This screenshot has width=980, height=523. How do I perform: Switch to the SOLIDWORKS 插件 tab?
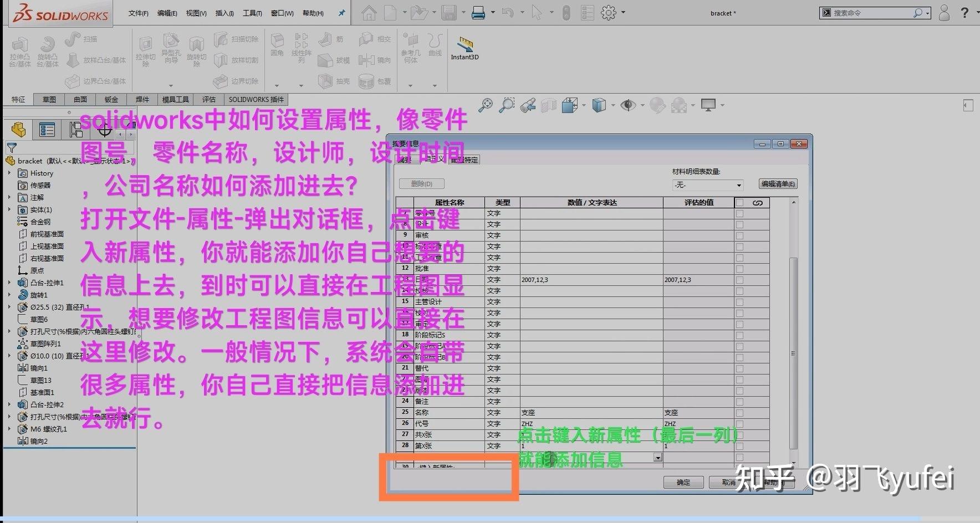(256, 99)
